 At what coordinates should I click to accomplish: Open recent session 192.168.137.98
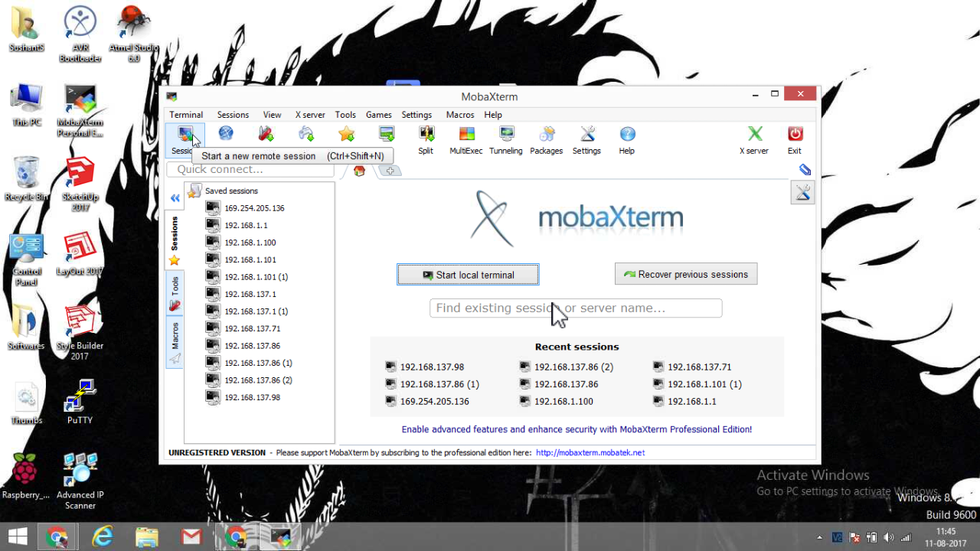(x=425, y=367)
